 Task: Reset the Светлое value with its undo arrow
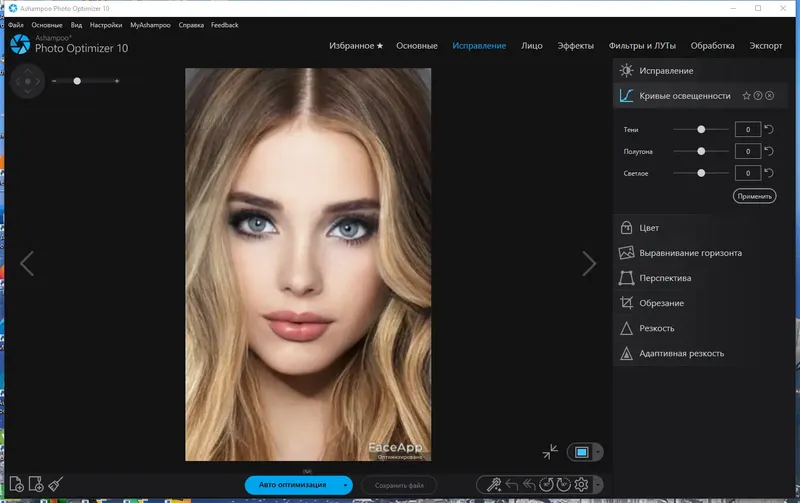pyautogui.click(x=769, y=173)
